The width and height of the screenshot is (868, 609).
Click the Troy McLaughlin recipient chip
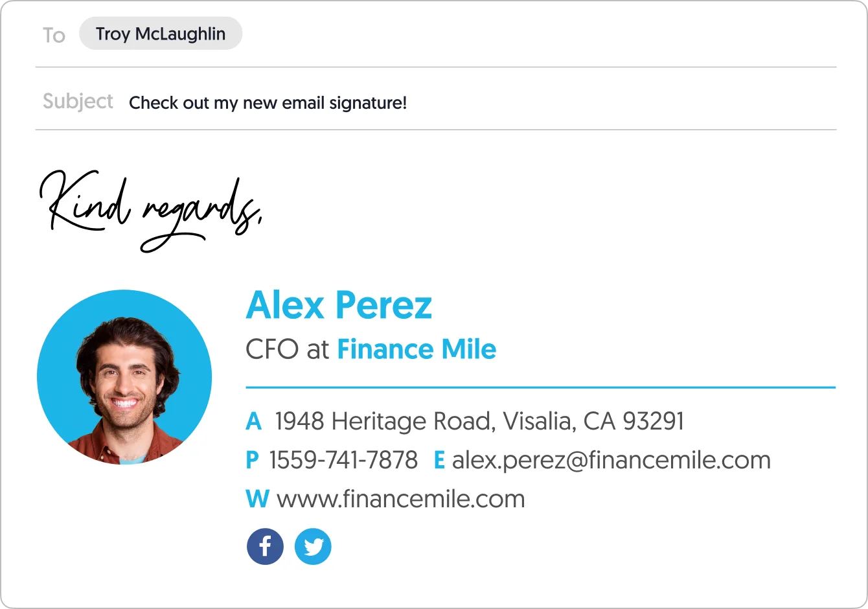pyautogui.click(x=161, y=34)
